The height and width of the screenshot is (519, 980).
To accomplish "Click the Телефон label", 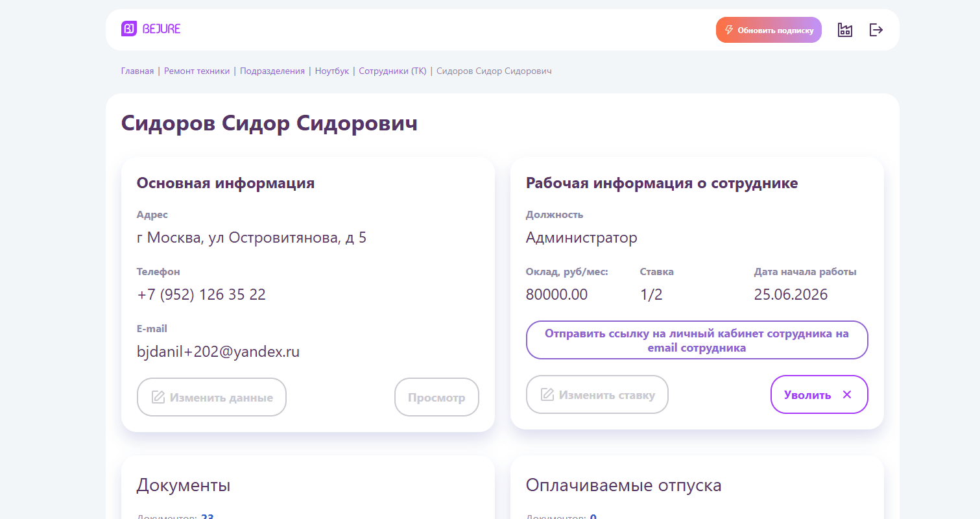I will coord(158,272).
